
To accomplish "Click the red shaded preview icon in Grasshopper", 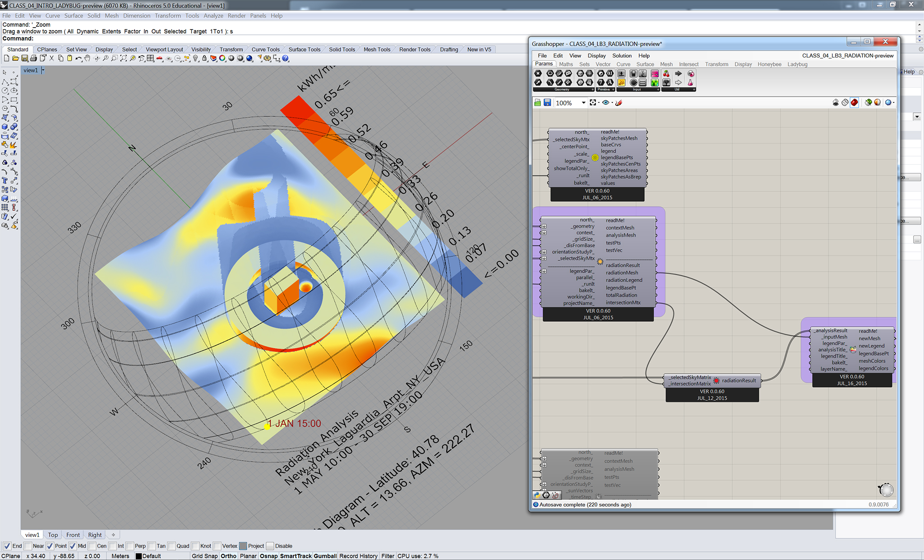I will pos(854,103).
